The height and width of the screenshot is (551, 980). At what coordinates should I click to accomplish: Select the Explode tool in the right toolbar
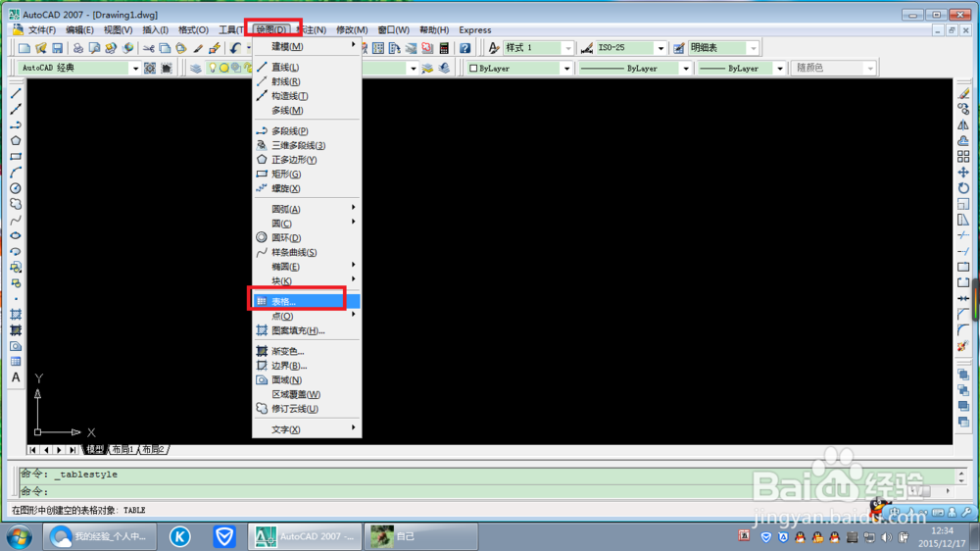click(963, 346)
